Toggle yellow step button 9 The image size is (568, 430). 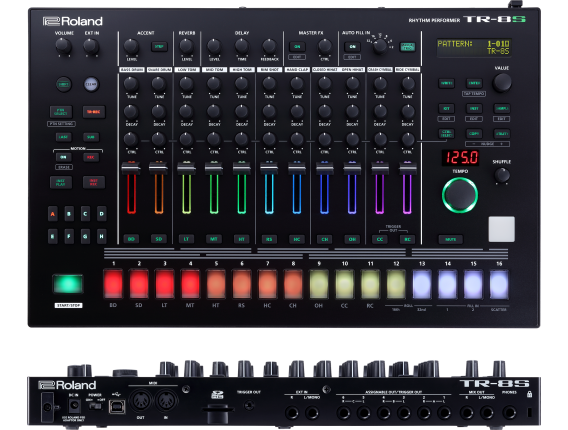(x=319, y=284)
